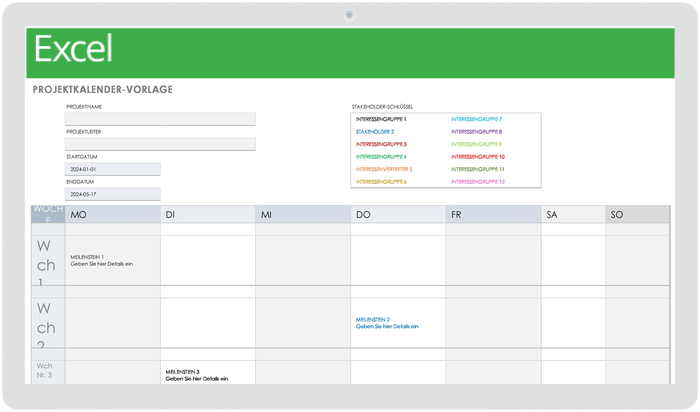Image resolution: width=700 pixels, height=412 pixels.
Task: Select the MEILENSTEIN 3 cell on Tuesday
Action: coord(208,373)
